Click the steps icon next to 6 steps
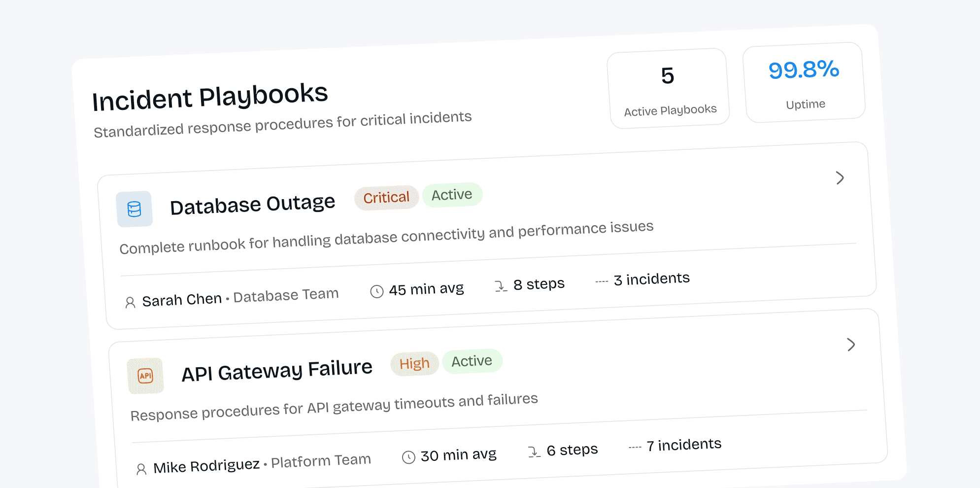The height and width of the screenshot is (488, 980). tap(534, 452)
